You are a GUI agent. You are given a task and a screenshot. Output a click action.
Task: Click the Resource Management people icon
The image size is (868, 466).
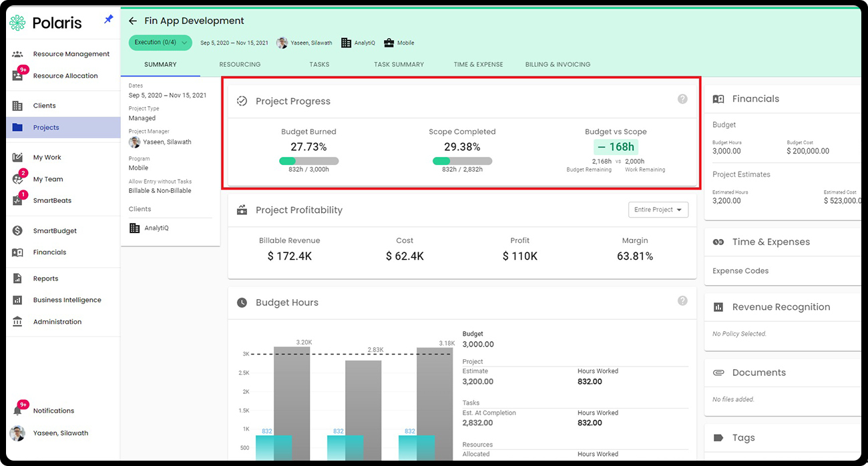[18, 54]
